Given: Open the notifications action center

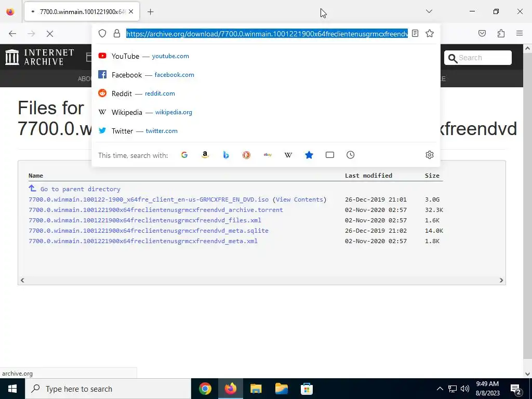Looking at the screenshot, I should [x=516, y=389].
